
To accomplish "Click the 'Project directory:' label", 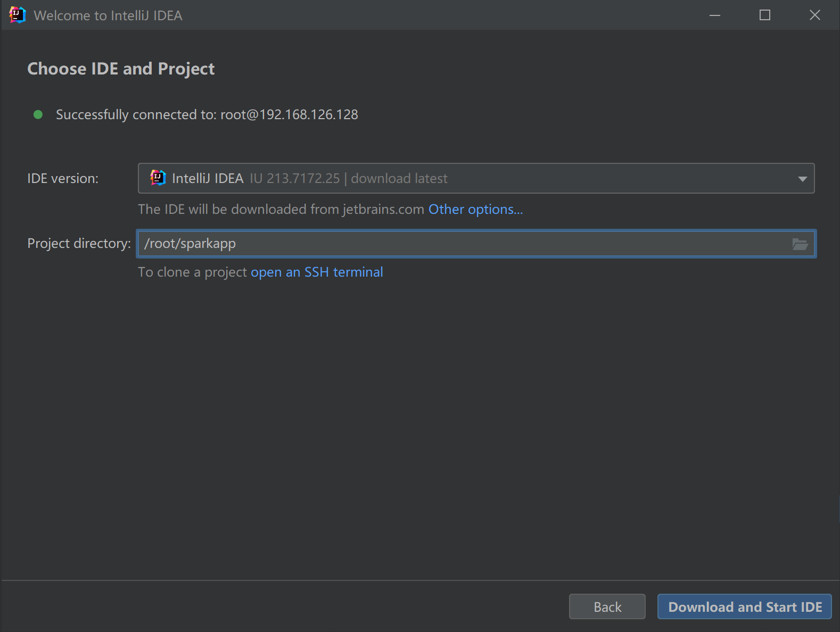I will pyautogui.click(x=79, y=243).
